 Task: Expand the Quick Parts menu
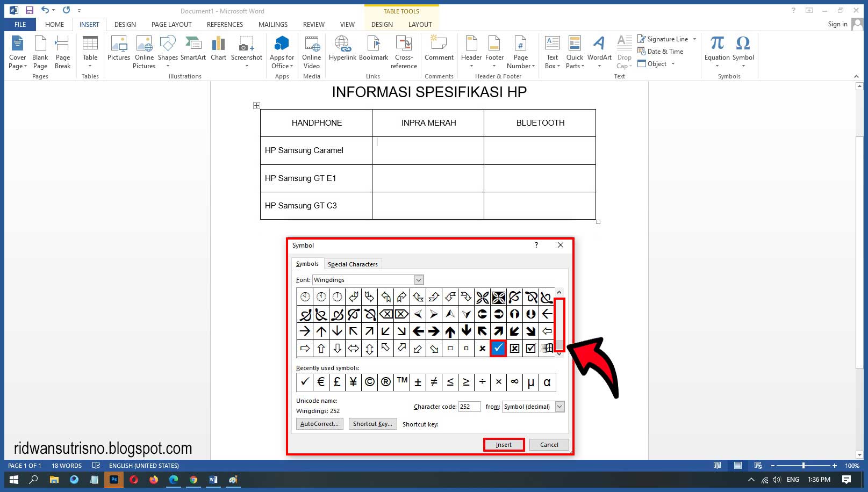(575, 52)
